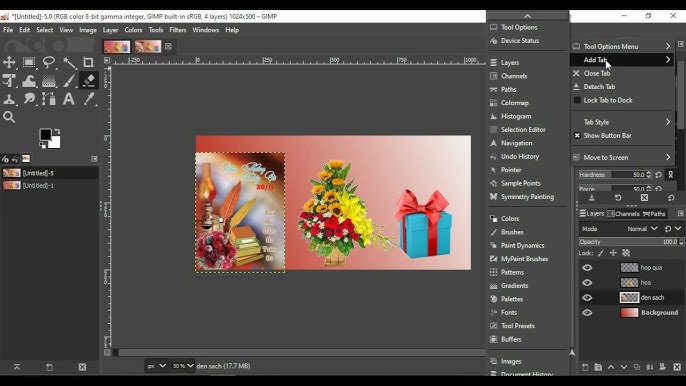Select the Text tool

click(x=69, y=99)
